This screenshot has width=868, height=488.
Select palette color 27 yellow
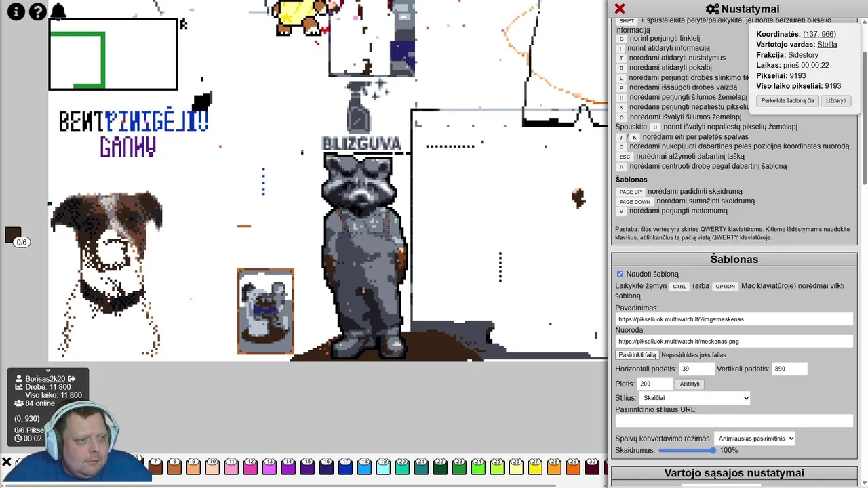pos(535,466)
